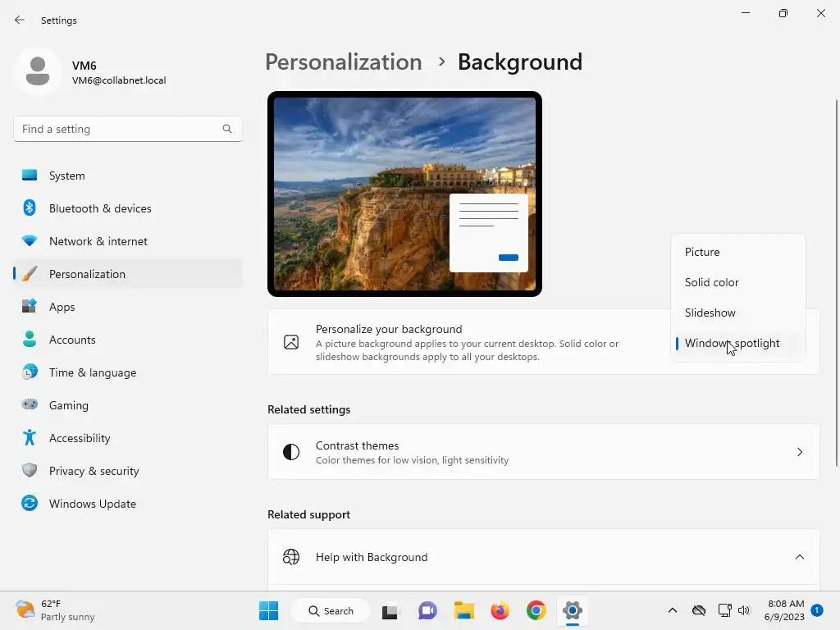Click the Personalization paintbrush icon

tap(30, 274)
